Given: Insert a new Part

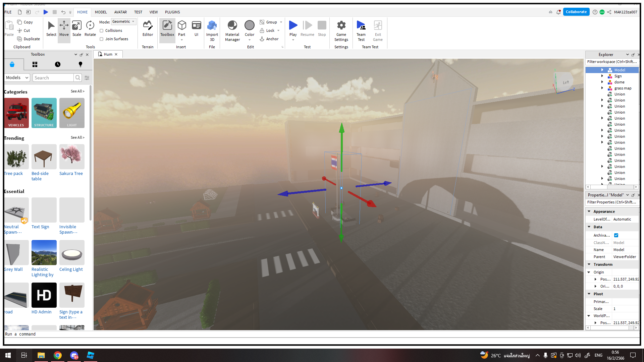Looking at the screenshot, I should coord(182,29).
